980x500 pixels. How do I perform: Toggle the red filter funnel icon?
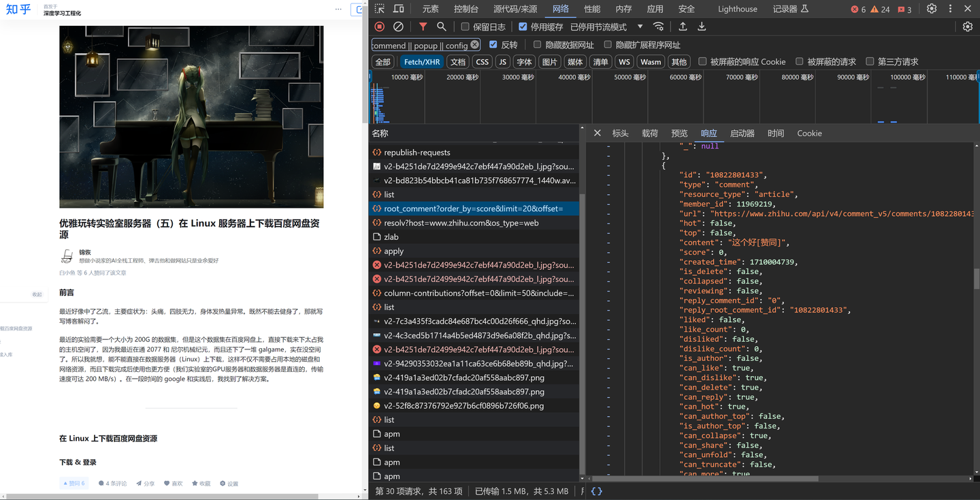click(x=423, y=27)
